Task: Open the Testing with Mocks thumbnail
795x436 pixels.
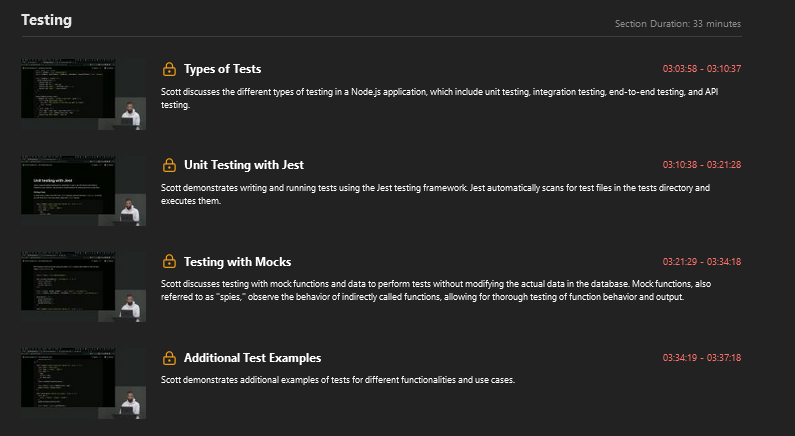Action: pyautogui.click(x=84, y=286)
